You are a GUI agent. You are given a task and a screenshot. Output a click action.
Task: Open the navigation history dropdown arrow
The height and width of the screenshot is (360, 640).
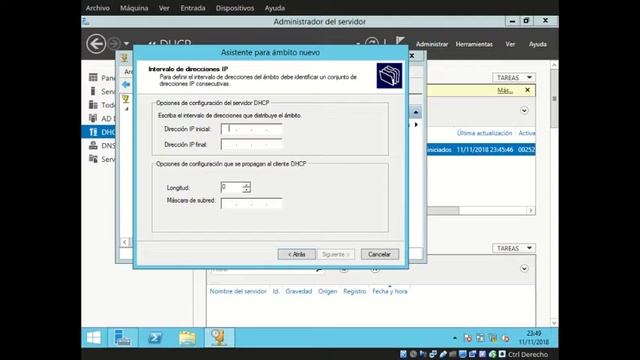point(127,44)
